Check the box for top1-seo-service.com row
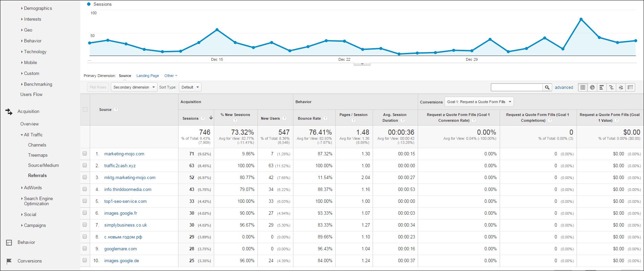 (x=85, y=201)
